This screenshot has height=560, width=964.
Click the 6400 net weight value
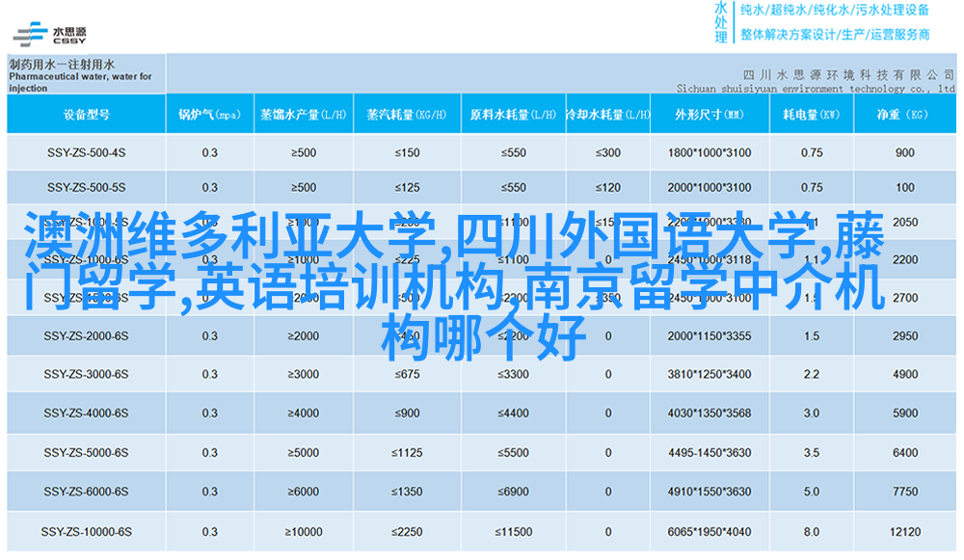(905, 453)
